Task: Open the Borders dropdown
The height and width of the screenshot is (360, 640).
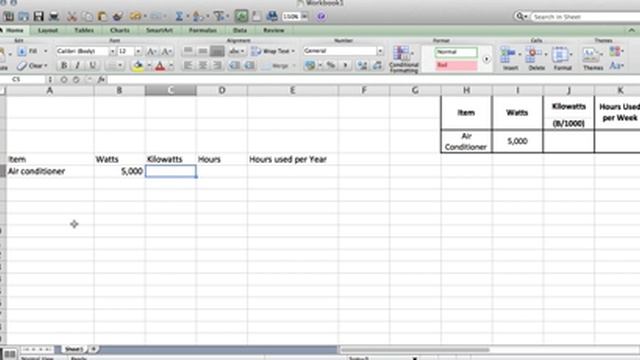Action: pos(115,65)
